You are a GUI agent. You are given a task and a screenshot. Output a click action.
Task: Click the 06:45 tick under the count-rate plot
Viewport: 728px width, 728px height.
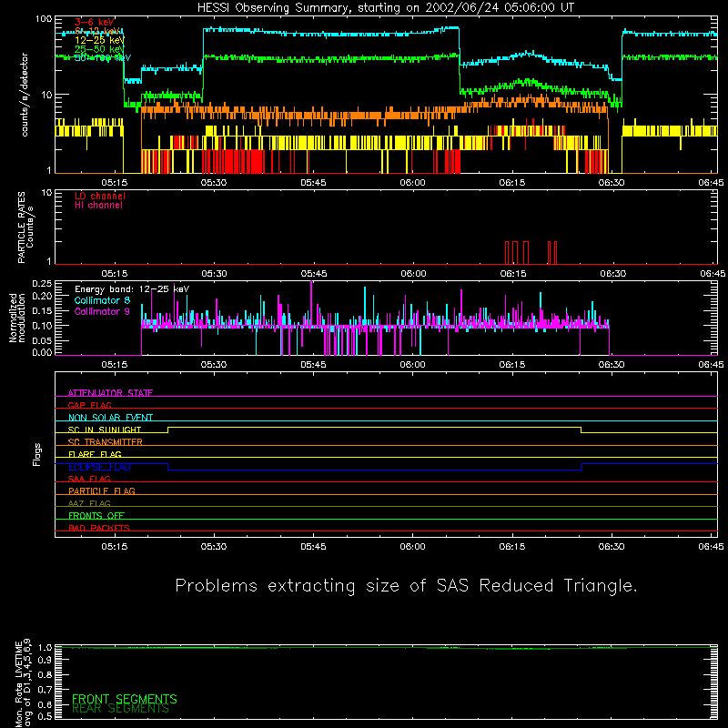coord(711,183)
